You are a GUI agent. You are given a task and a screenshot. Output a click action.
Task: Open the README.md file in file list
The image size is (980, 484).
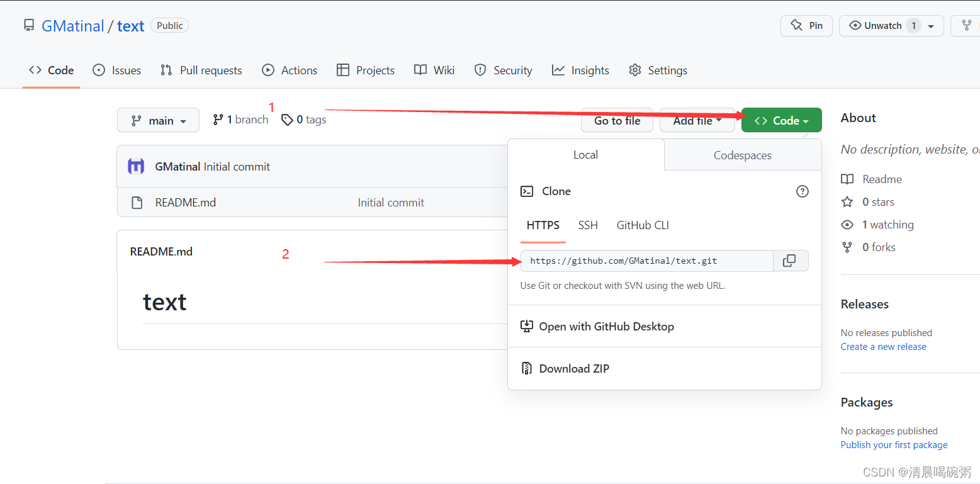pos(186,203)
